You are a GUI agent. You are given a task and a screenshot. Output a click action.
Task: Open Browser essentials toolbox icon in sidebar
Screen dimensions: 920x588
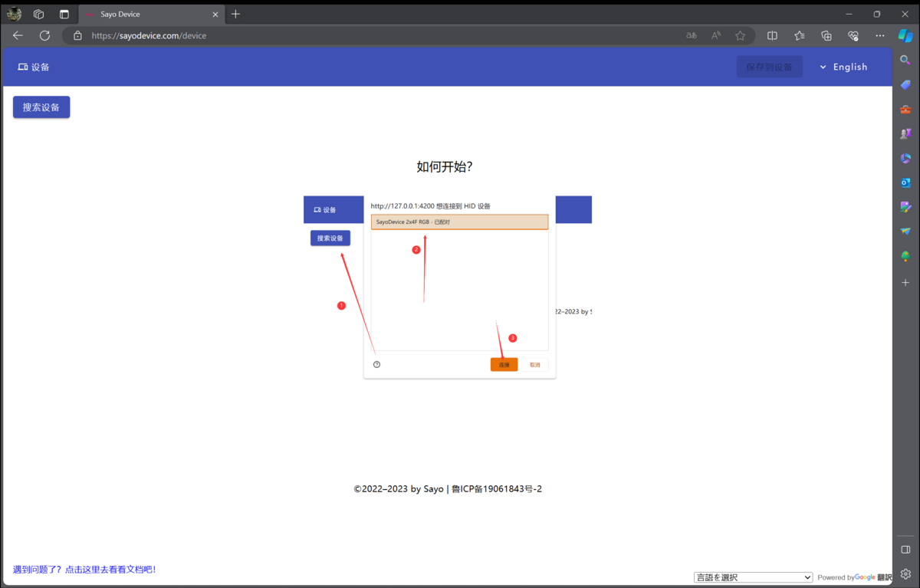tap(853, 35)
